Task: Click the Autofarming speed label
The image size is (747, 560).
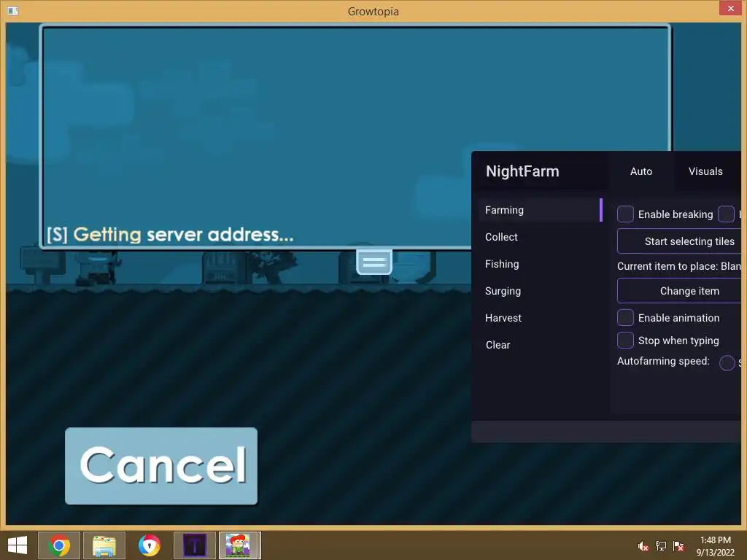Action: 663,361
